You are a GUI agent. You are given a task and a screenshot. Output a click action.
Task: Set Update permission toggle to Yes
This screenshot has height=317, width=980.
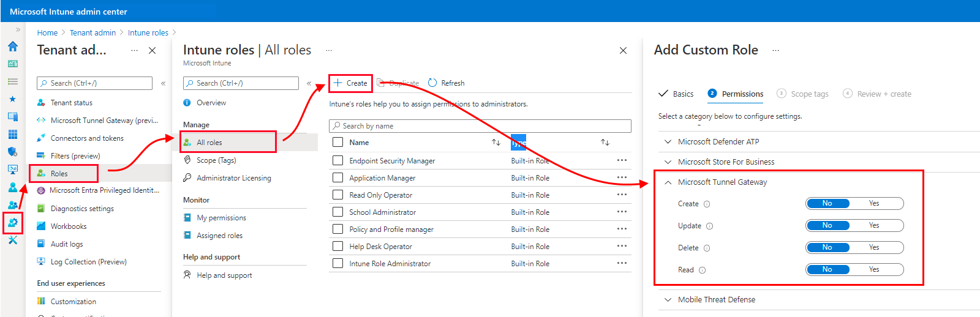pos(874,225)
